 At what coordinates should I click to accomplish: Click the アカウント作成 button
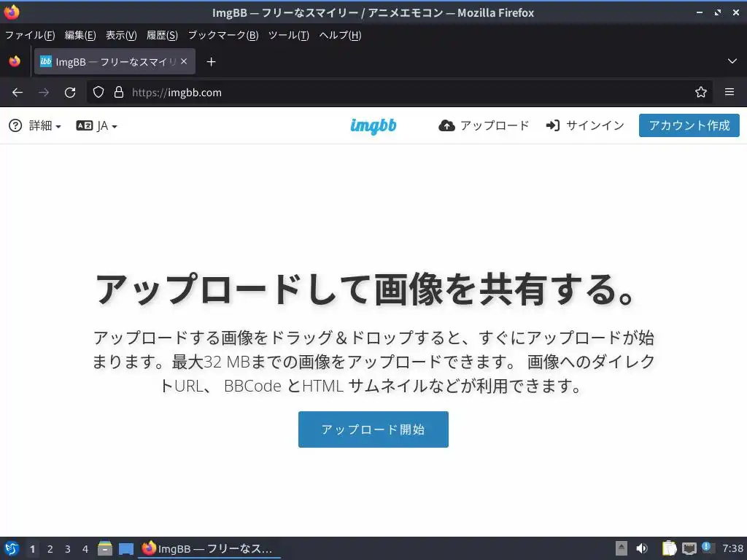coord(689,125)
